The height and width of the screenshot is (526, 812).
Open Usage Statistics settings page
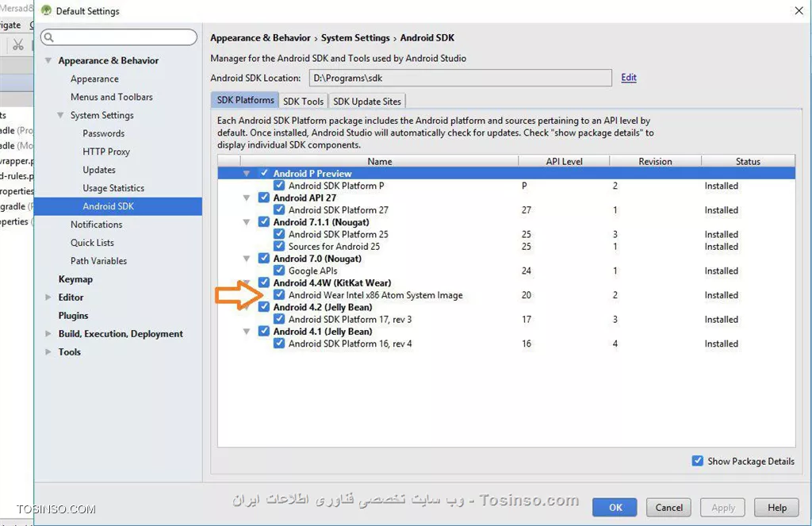click(x=113, y=187)
